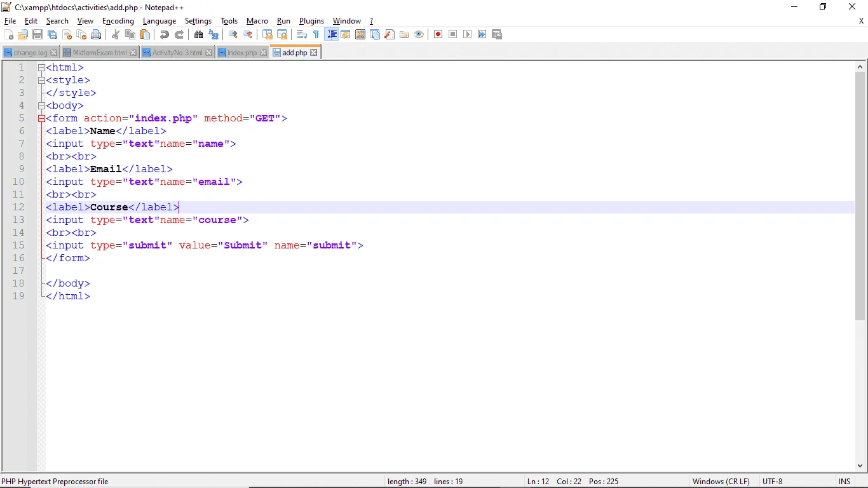Collapse the html fold on line 1
The height and width of the screenshot is (488, 868).
[x=41, y=67]
